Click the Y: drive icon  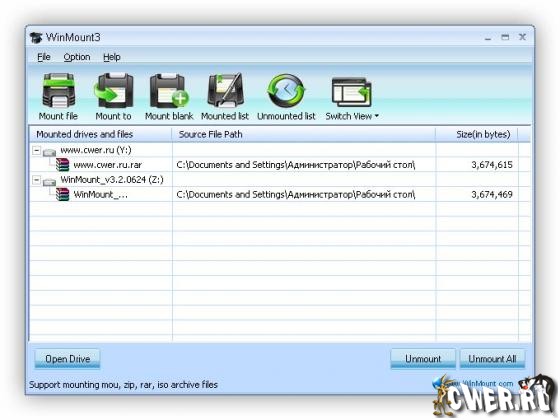pos(49,152)
